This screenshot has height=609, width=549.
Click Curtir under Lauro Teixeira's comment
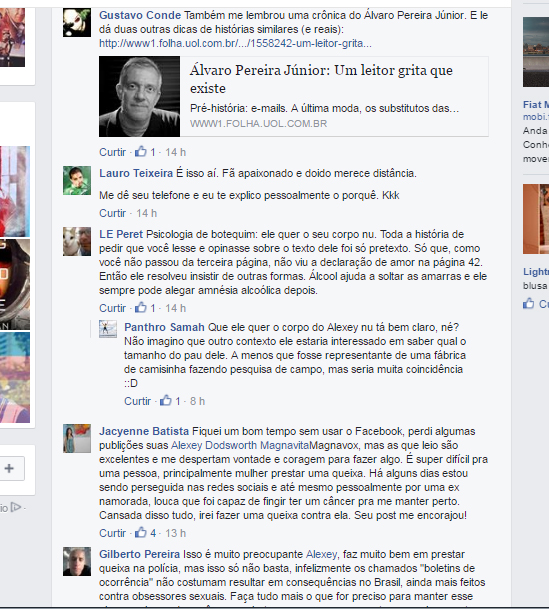point(113,213)
